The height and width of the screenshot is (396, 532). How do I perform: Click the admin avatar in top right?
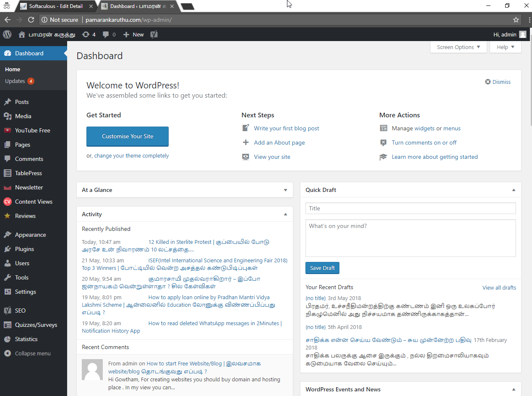522,34
